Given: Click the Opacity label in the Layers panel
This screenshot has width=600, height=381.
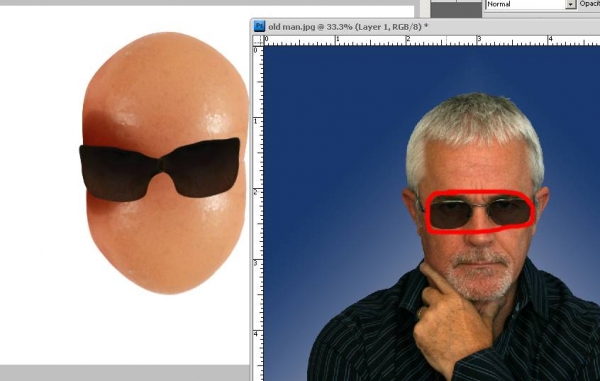Looking at the screenshot, I should click(589, 4).
